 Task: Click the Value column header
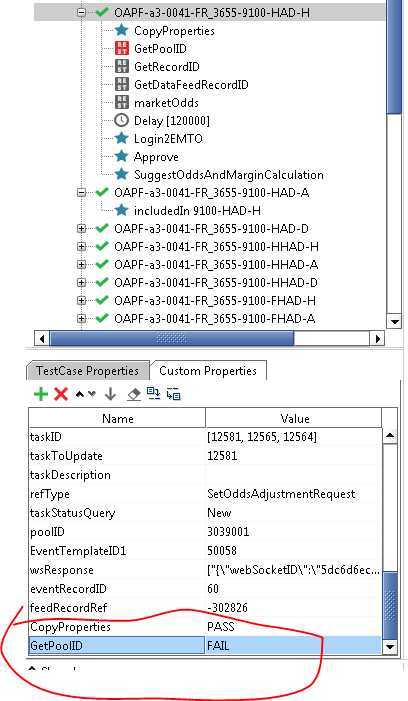click(294, 418)
